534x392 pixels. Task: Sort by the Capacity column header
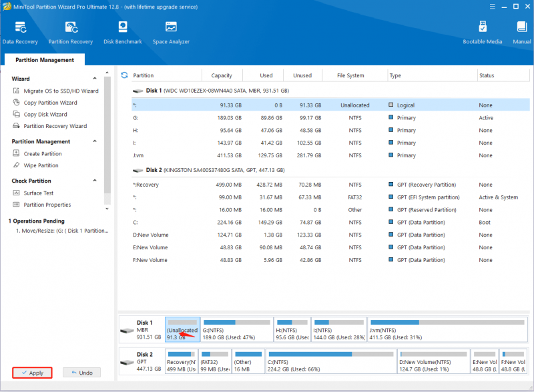222,75
